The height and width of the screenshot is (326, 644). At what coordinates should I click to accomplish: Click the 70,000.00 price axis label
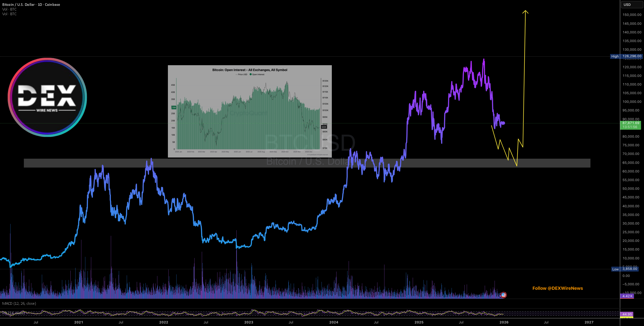pyautogui.click(x=631, y=154)
